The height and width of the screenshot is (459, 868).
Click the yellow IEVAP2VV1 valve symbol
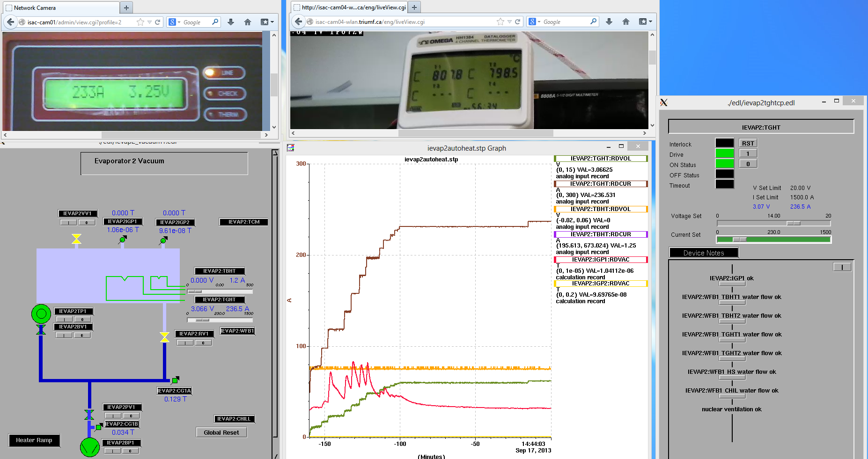76,239
